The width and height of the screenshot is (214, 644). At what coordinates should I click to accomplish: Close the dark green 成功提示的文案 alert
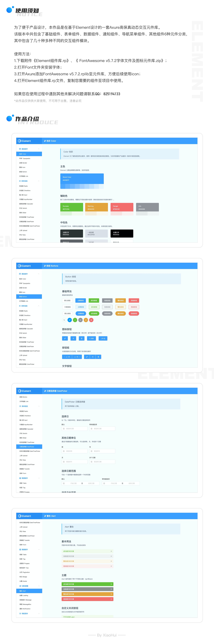pos(111,584)
